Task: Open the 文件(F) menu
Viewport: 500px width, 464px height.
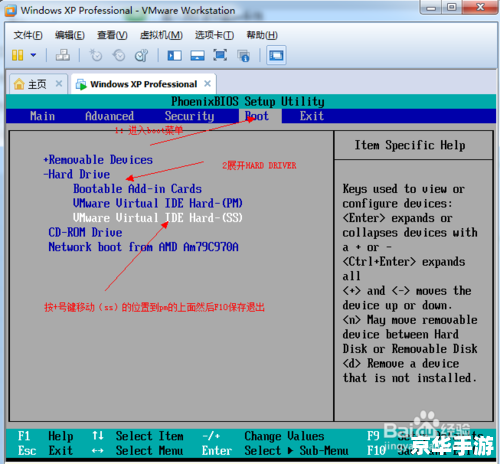Action: (x=28, y=35)
